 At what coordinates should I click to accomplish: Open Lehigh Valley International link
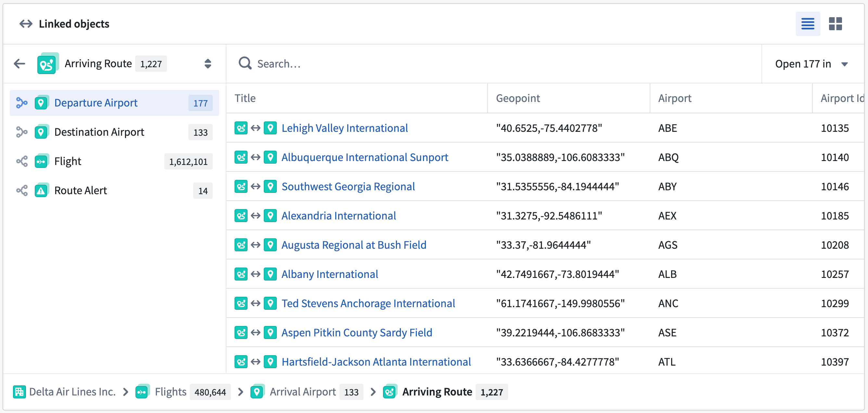pyautogui.click(x=344, y=128)
